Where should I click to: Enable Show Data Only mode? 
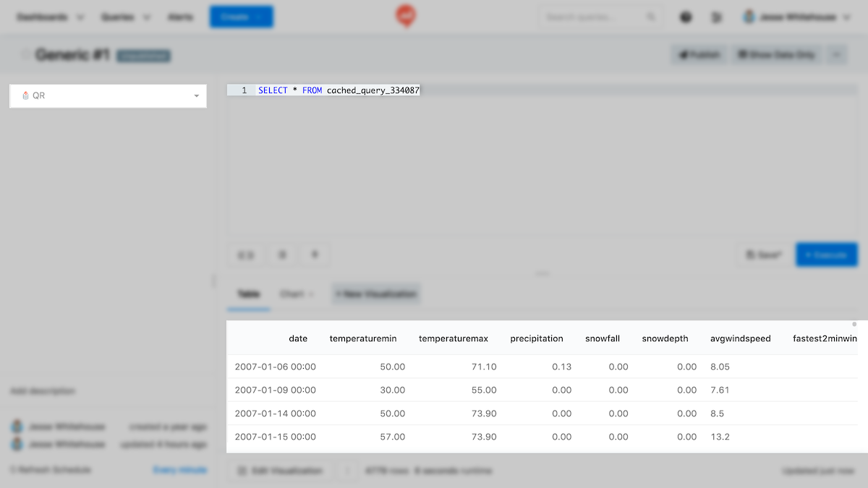tap(775, 54)
